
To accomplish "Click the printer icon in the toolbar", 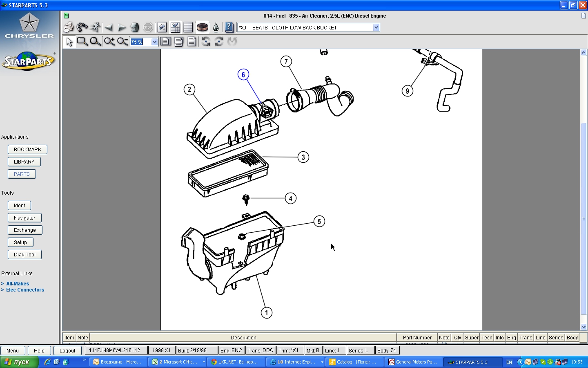I will (69, 27).
